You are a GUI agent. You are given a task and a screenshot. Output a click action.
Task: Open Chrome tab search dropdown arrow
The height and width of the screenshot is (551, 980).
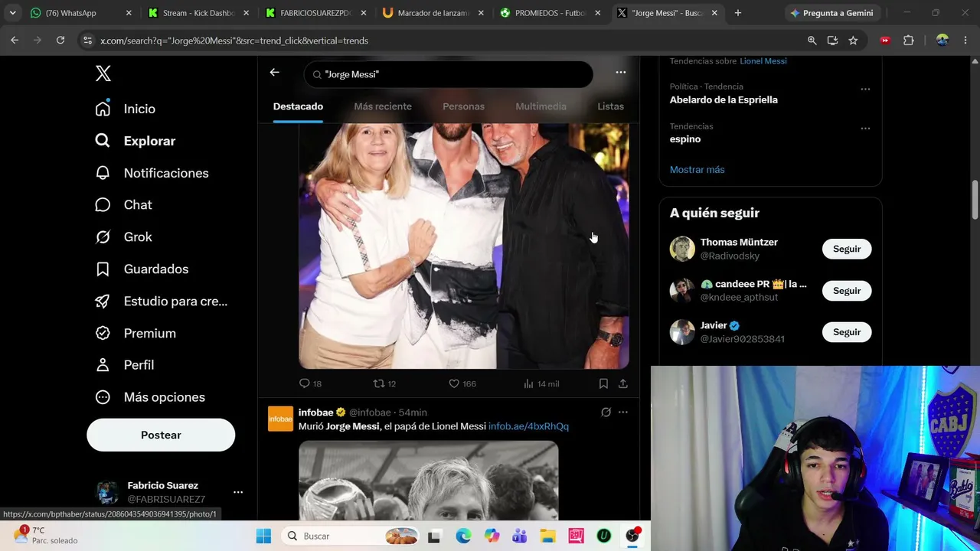coord(12,13)
